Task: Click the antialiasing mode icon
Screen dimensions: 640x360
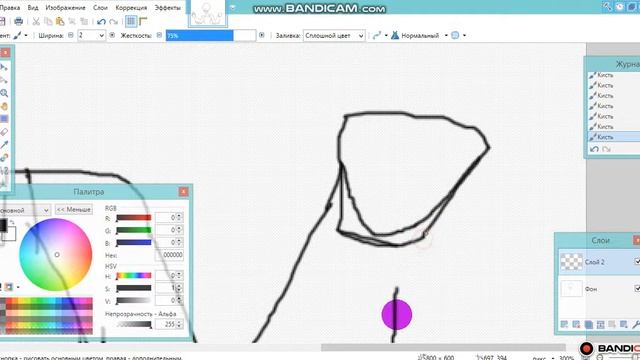Action: [x=376, y=36]
